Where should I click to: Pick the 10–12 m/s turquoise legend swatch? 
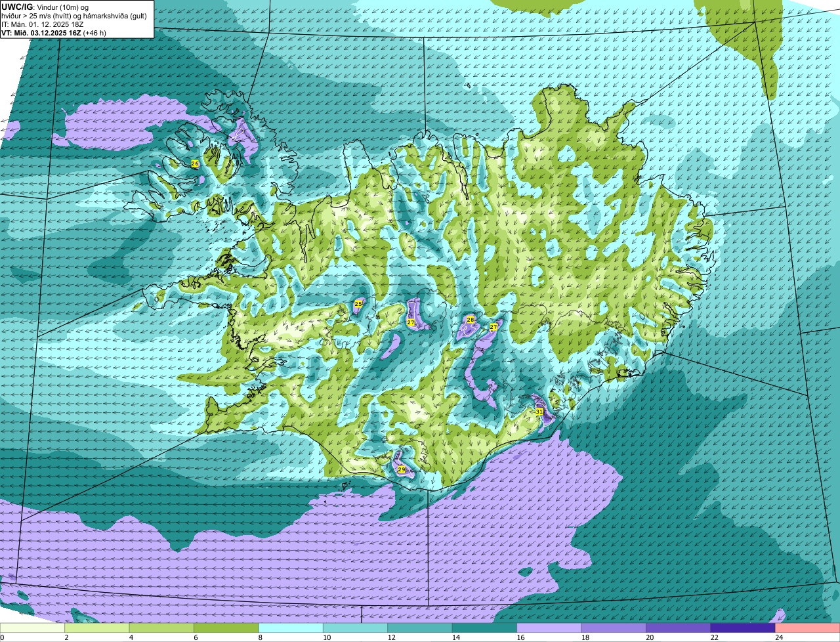point(356,628)
